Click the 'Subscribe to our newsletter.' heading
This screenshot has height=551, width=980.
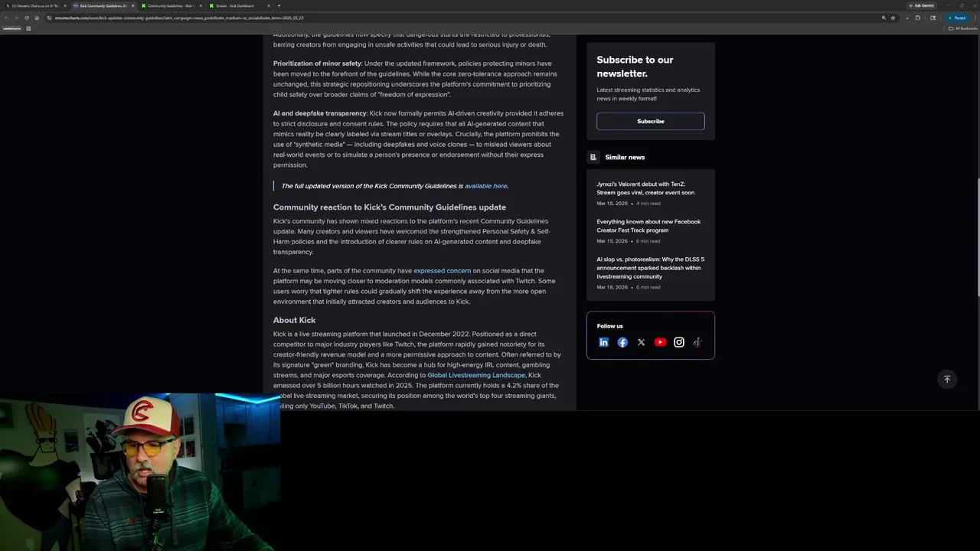(635, 67)
